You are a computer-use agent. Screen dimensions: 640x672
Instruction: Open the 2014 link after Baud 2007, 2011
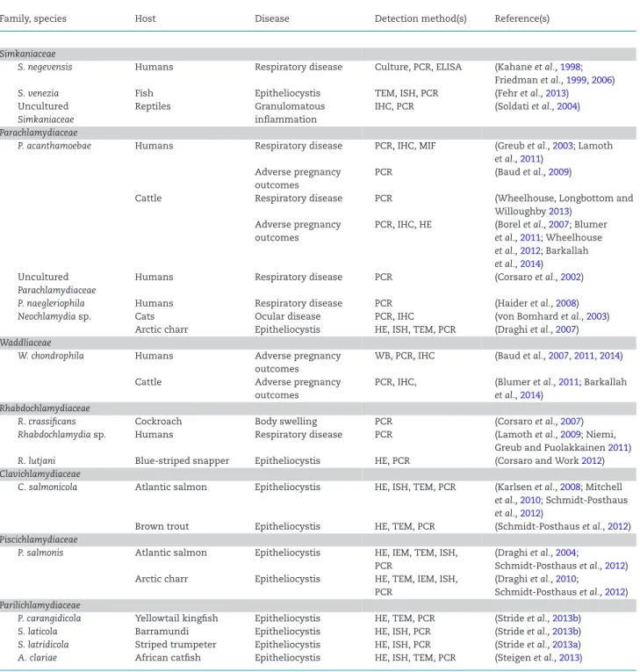pyautogui.click(x=609, y=356)
